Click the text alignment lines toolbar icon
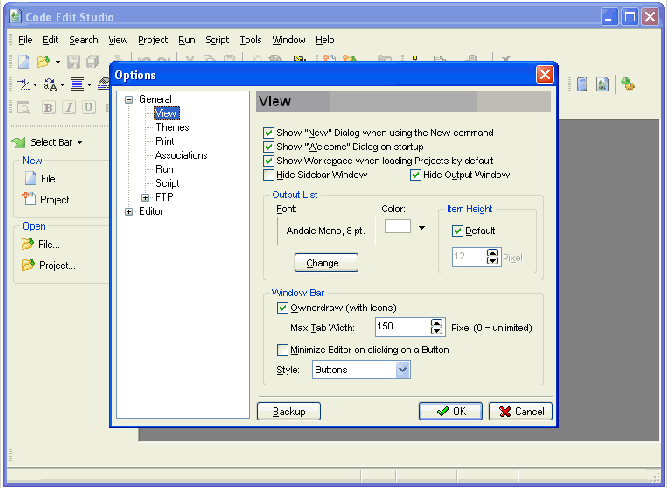Viewport: 667px width, 488px height. coord(77,85)
